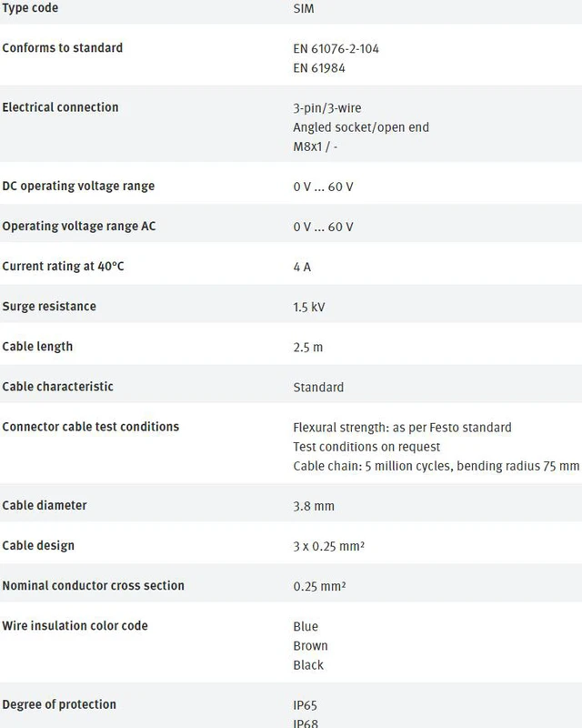Select the 'Brown' wire color entry
Viewport: 582px width, 728px height.
[x=310, y=646]
